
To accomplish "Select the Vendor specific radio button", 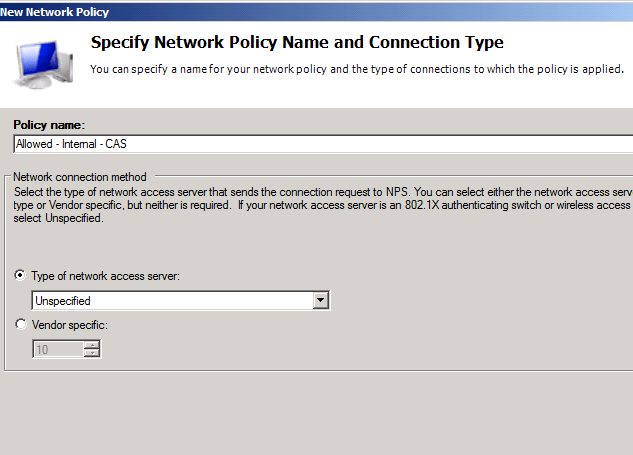I will (x=21, y=325).
